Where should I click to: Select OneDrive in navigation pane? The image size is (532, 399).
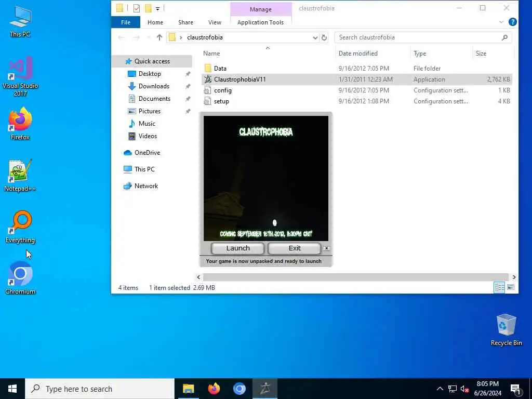(147, 153)
